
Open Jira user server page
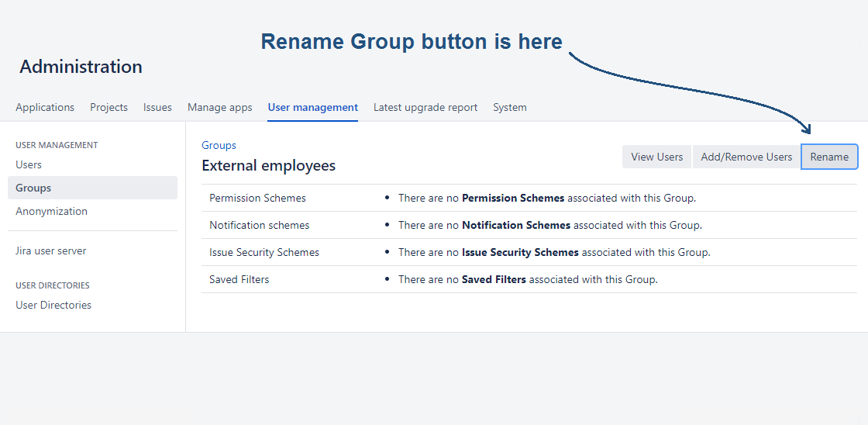tap(51, 251)
